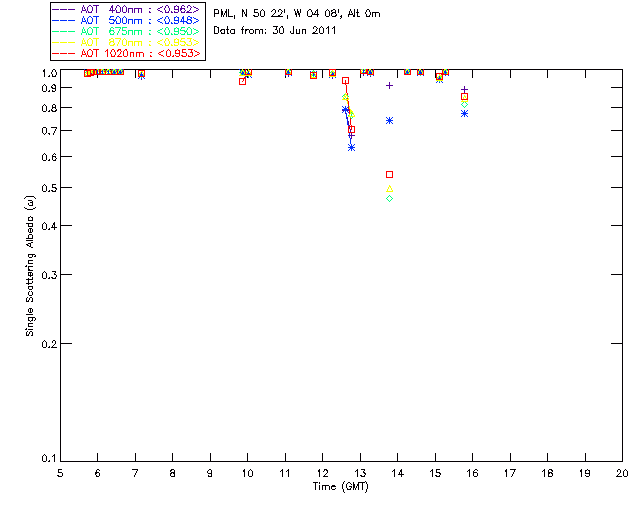Screen dimensions: 640x512
Task: Click the x-axis tick label 10
Action: [247, 473]
